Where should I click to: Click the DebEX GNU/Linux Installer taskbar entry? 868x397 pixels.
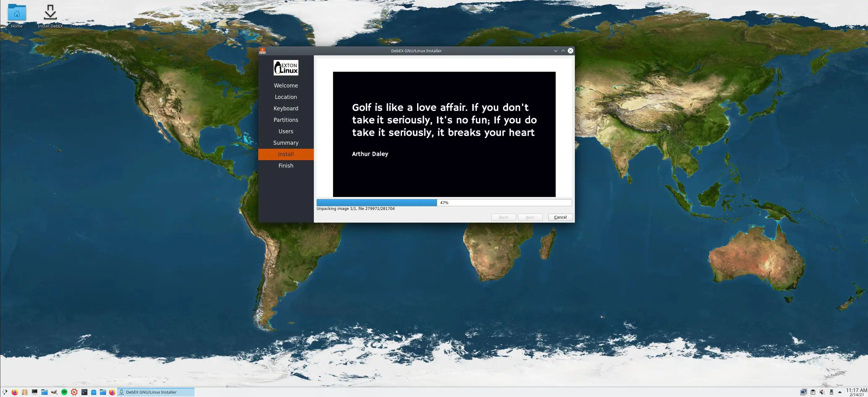[156, 392]
